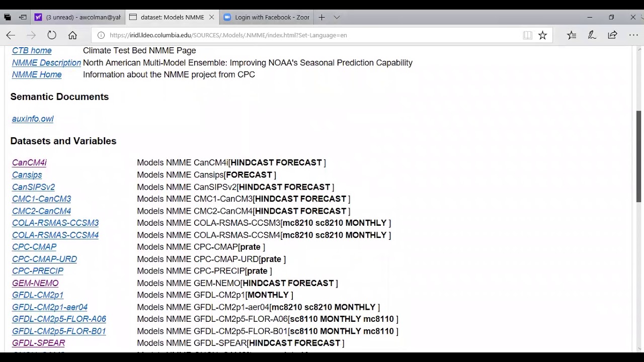Open the CanSIPSv2 dataset
The height and width of the screenshot is (362, 644).
point(34,187)
